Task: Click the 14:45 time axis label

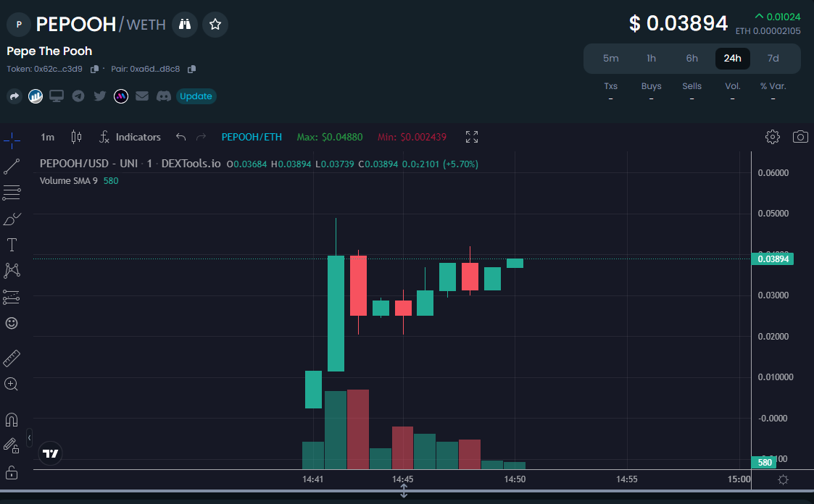Action: [403, 479]
